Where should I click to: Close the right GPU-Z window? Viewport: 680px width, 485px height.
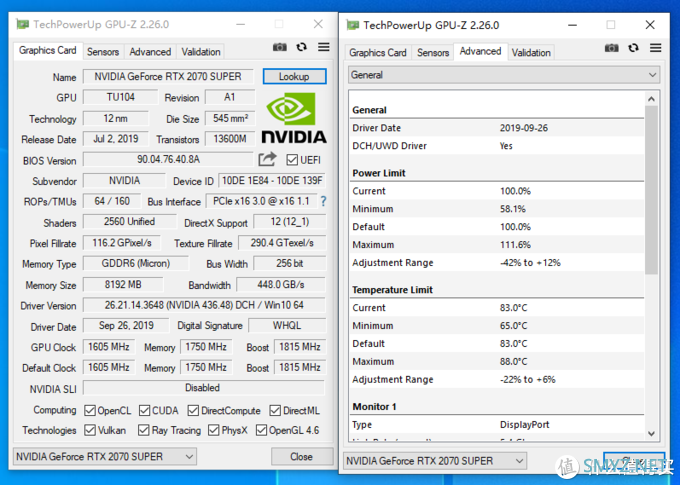[x=650, y=25]
